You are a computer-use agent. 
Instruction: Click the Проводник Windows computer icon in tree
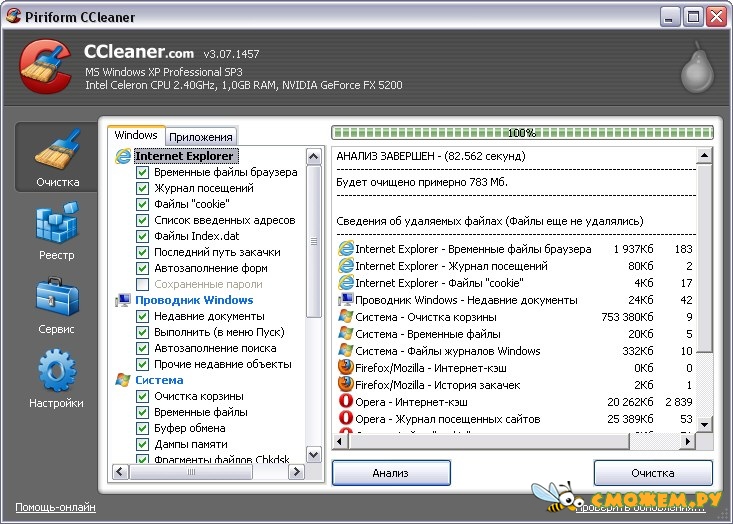point(123,300)
